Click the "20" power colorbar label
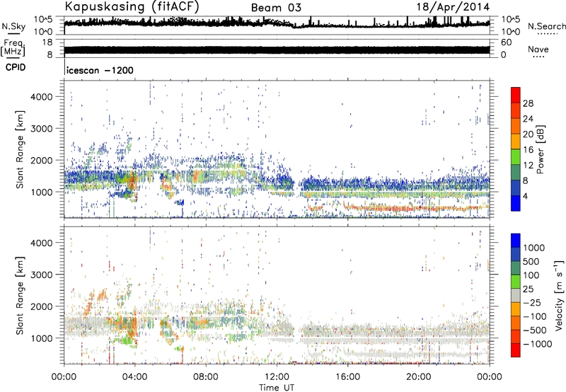Screen dimensions: 566x392 click(x=528, y=134)
